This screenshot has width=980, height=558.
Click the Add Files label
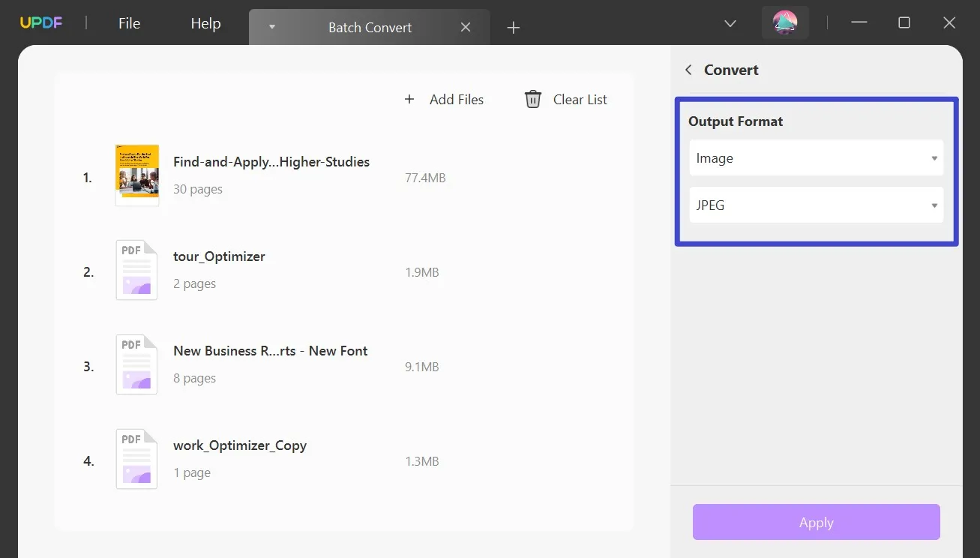(457, 99)
